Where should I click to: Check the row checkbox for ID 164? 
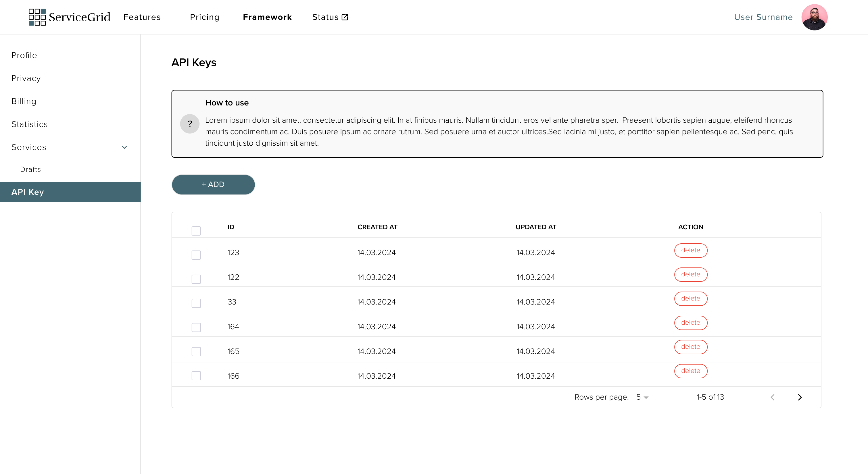click(x=196, y=327)
